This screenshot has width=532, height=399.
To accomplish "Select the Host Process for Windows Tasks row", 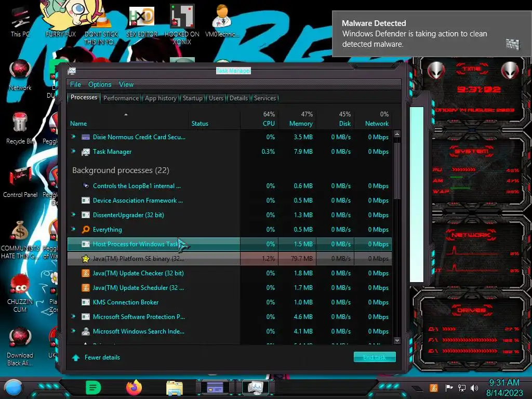I will tap(229, 244).
